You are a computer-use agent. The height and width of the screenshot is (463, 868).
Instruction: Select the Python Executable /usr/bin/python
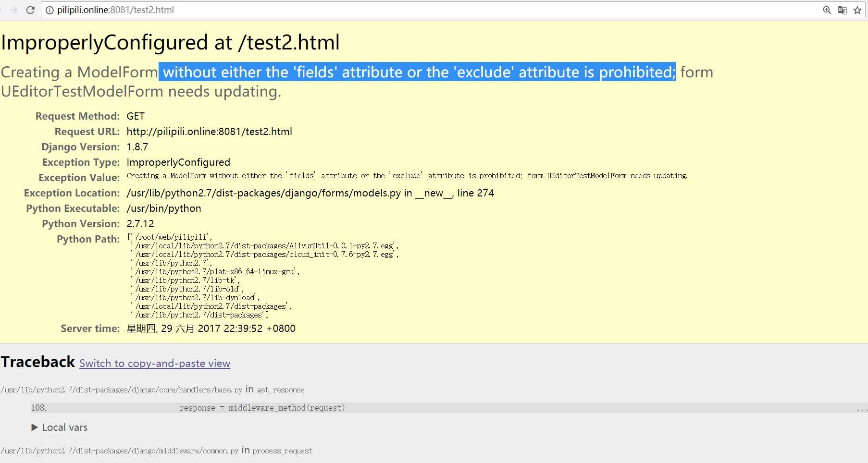click(164, 208)
